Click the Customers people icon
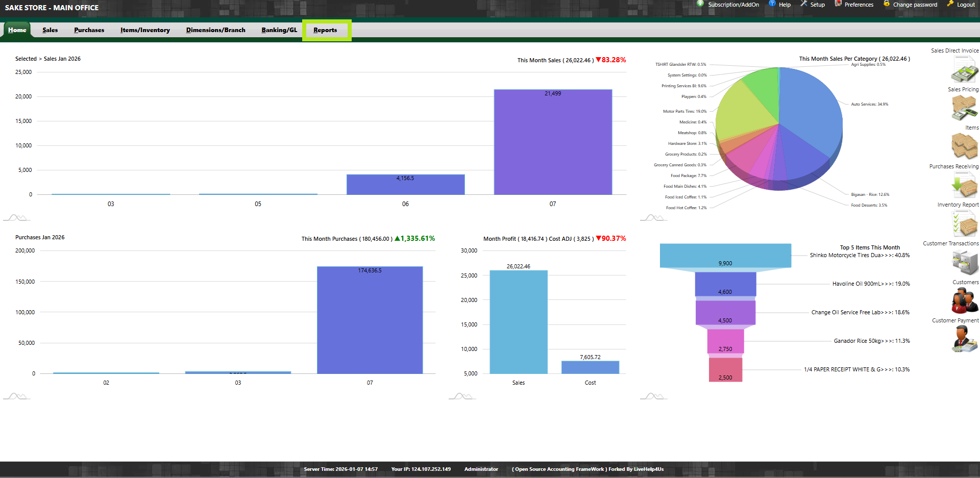The height and width of the screenshot is (478, 980). 964,300
